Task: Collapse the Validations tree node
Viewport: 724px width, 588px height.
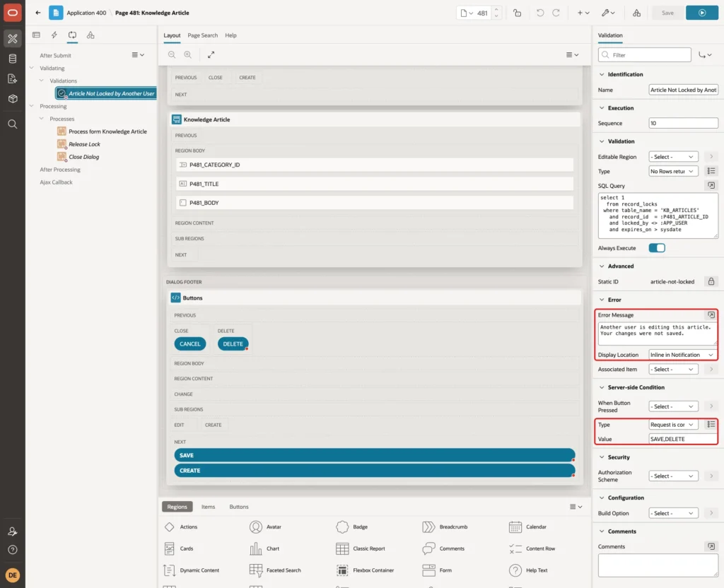Action: [x=42, y=81]
